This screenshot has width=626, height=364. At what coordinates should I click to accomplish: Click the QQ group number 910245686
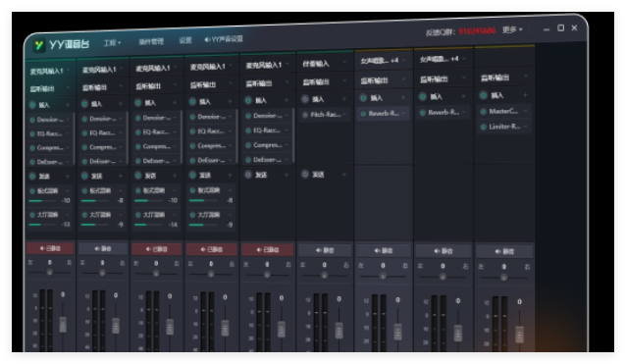tap(477, 30)
